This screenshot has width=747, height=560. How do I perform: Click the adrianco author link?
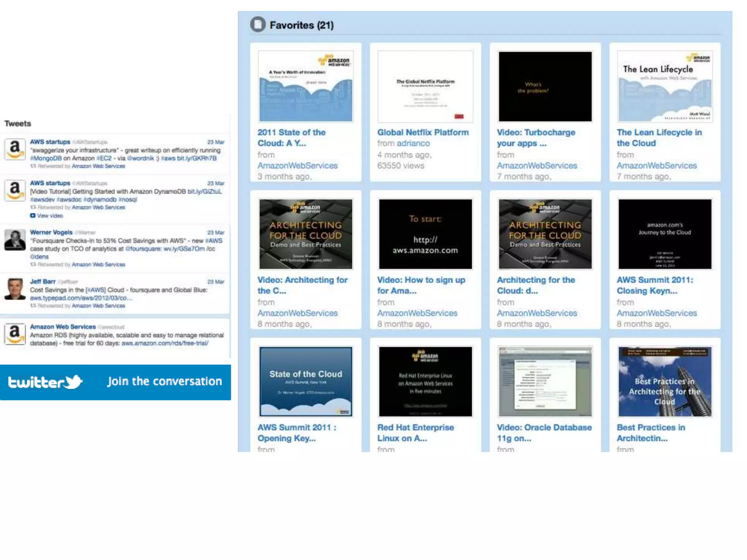pyautogui.click(x=413, y=143)
